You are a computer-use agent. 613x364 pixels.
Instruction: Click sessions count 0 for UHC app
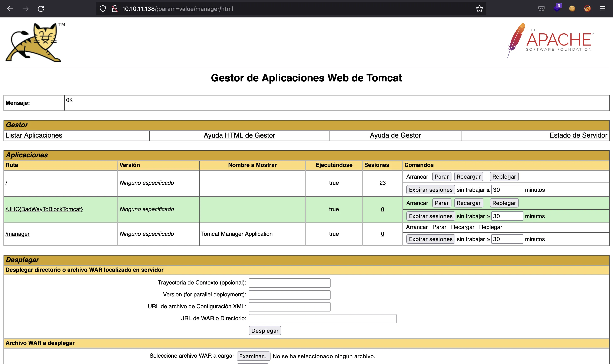point(382,209)
